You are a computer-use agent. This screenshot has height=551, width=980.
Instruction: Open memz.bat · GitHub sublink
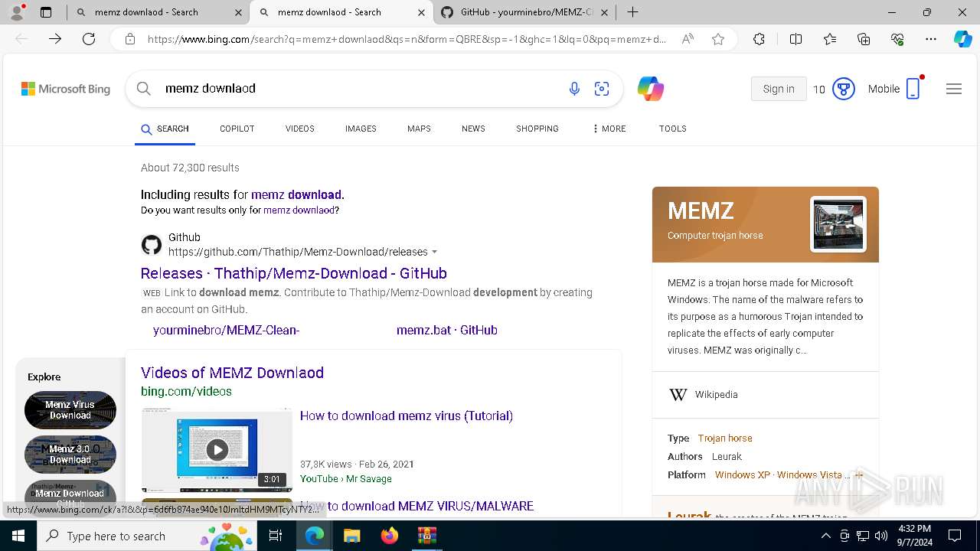(x=447, y=330)
